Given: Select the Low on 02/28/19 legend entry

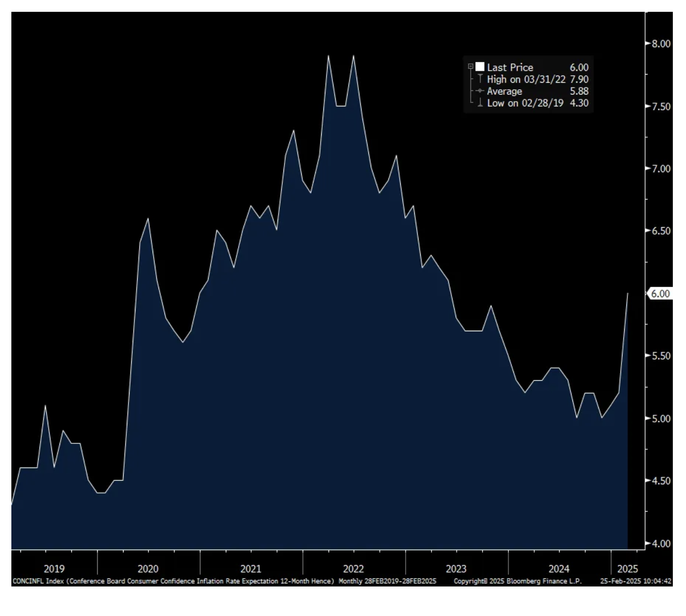Looking at the screenshot, I should (525, 103).
